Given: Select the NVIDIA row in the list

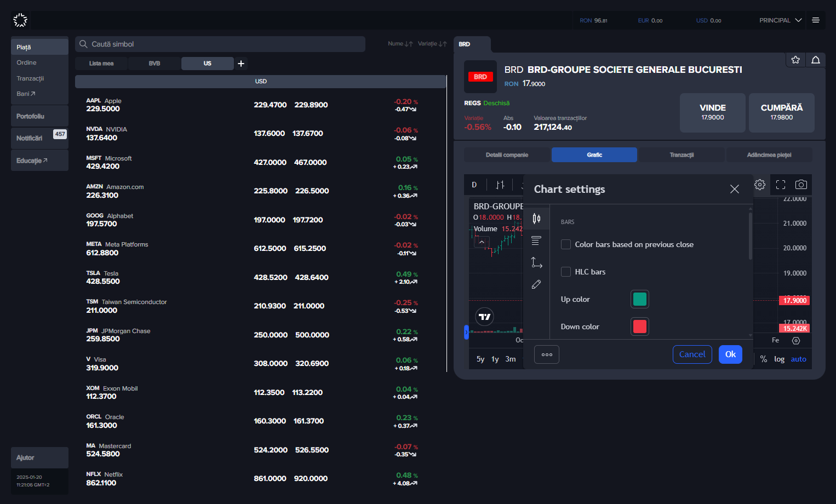Looking at the screenshot, I should [261, 134].
